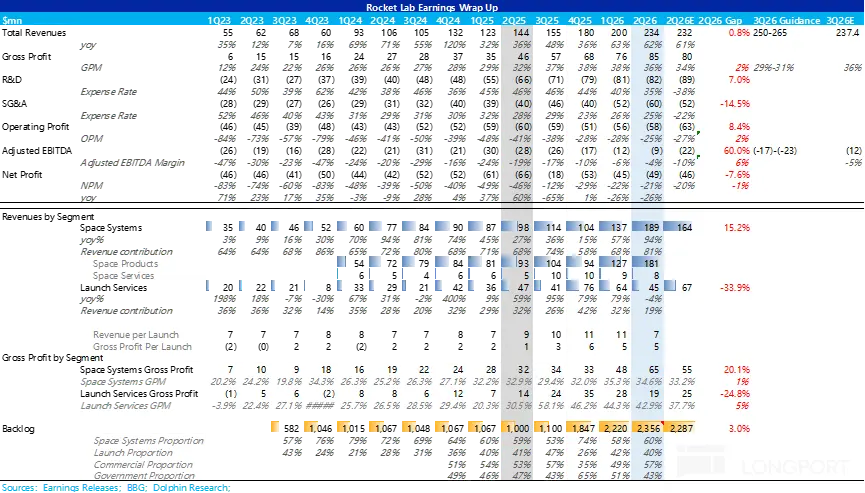This screenshot has height=493, width=865.
Task: Click the '0.8%' revenue gap cell
Action: tap(739, 33)
